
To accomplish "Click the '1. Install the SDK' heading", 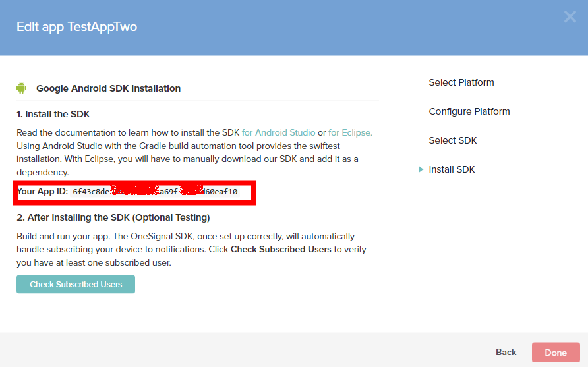I will [53, 114].
